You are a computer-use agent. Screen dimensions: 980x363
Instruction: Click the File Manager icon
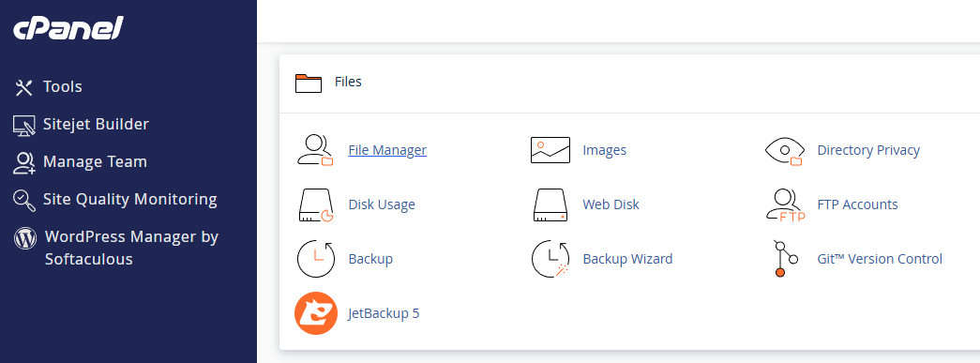coord(316,150)
